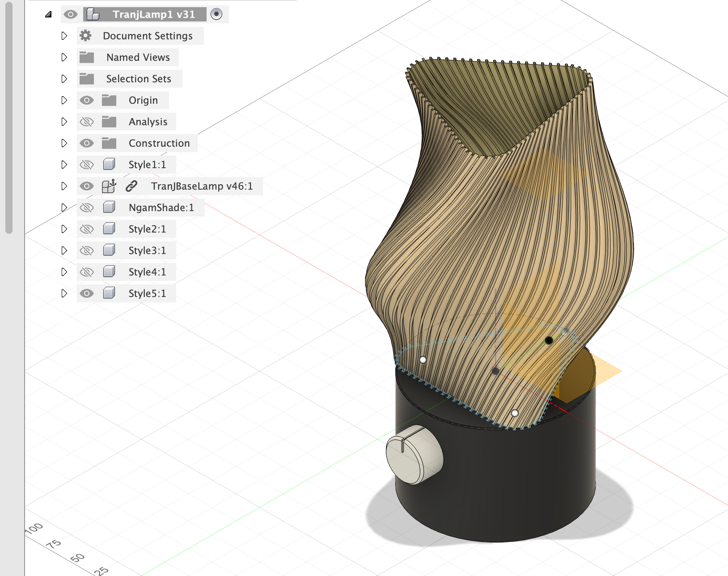Expand the Document Settings node
The width and height of the screenshot is (728, 576).
[x=64, y=36]
